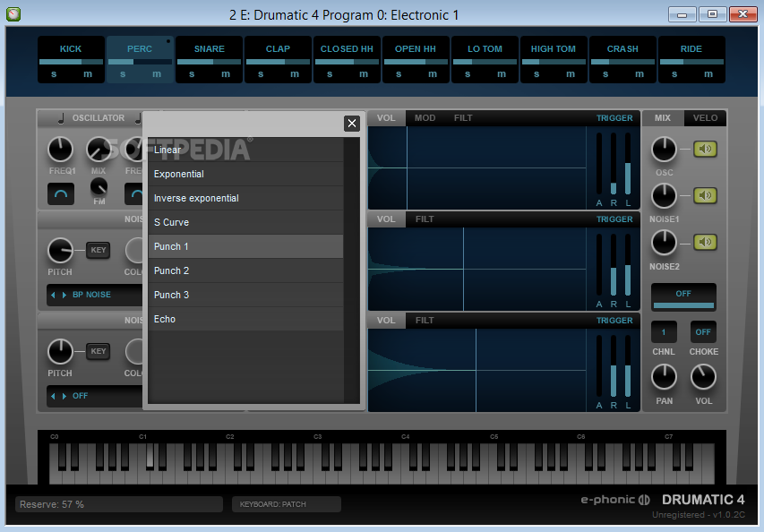Select the OPEN HH pad
764x532 pixels.
coord(416,48)
